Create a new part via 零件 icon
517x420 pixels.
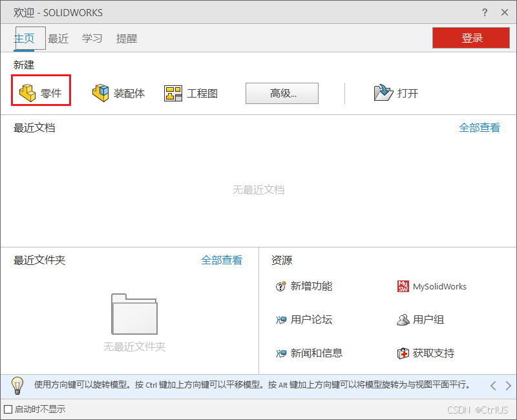click(x=27, y=92)
